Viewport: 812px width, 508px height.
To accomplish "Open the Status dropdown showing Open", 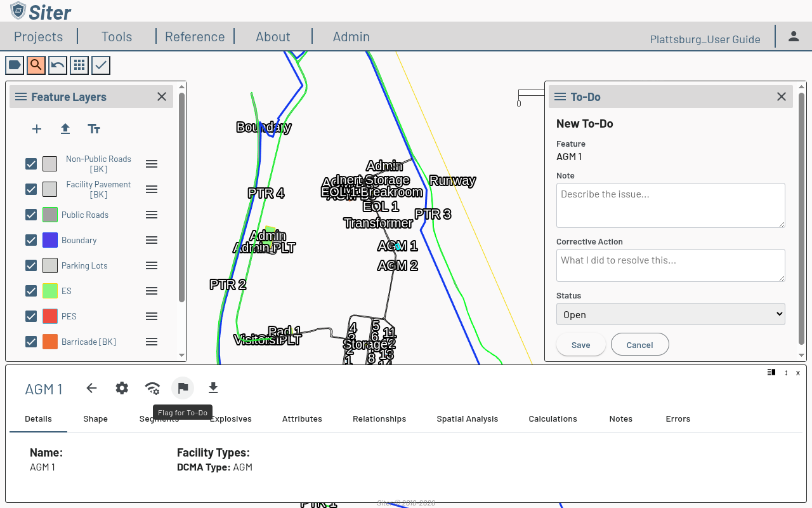I will click(x=671, y=314).
